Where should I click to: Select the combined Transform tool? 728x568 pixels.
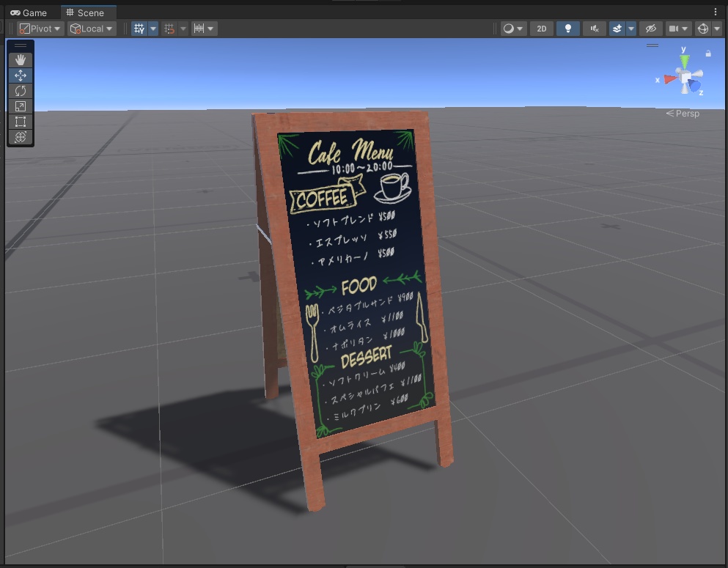click(x=20, y=136)
